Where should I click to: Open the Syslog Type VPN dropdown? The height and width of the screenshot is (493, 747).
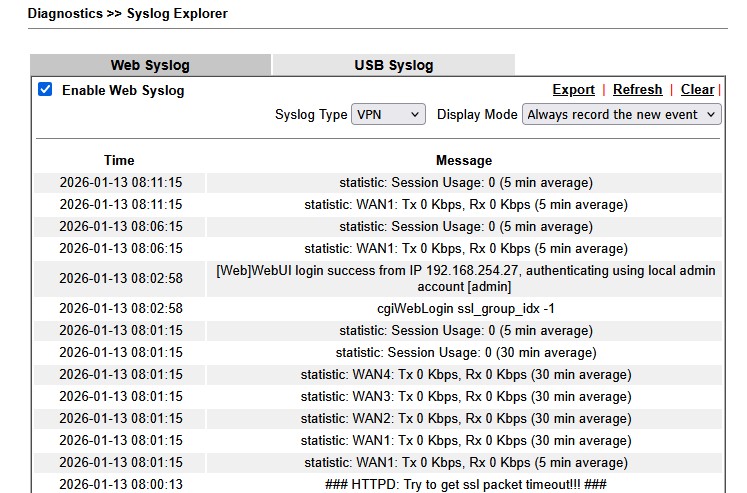(x=388, y=115)
